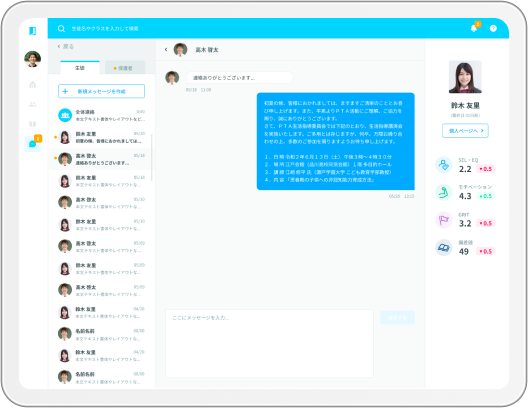
Task: Click the back chevron beside 高木 in chat header
Action: pyautogui.click(x=166, y=49)
